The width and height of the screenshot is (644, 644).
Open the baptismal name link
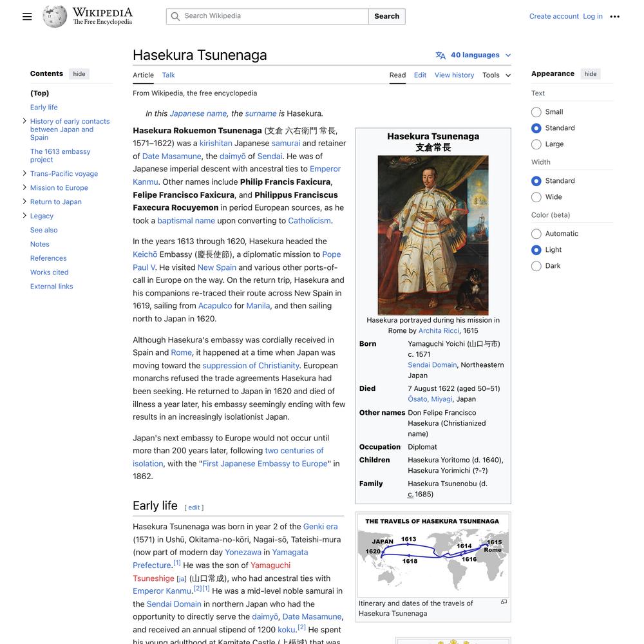186,220
